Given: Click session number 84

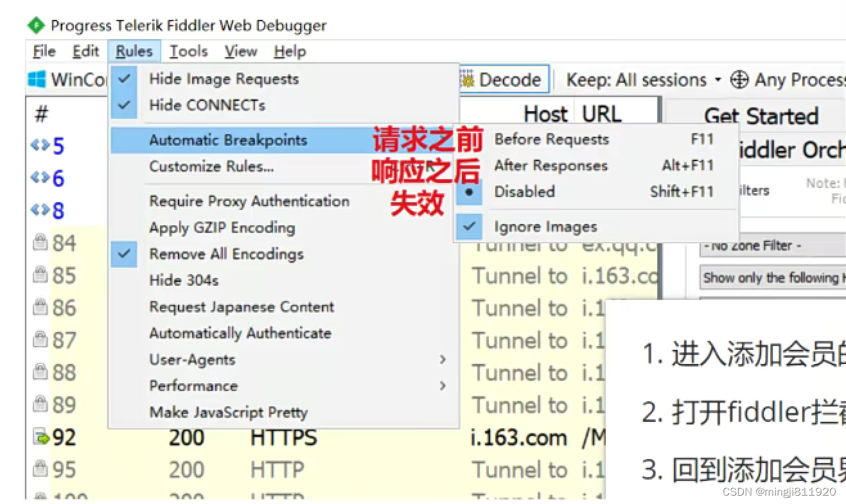Looking at the screenshot, I should coord(64,243).
